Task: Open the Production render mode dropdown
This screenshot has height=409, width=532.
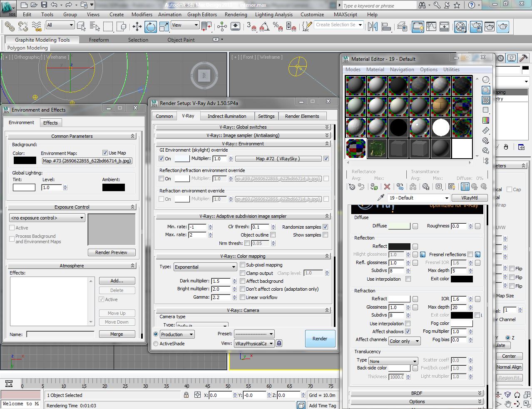Action: (177, 334)
